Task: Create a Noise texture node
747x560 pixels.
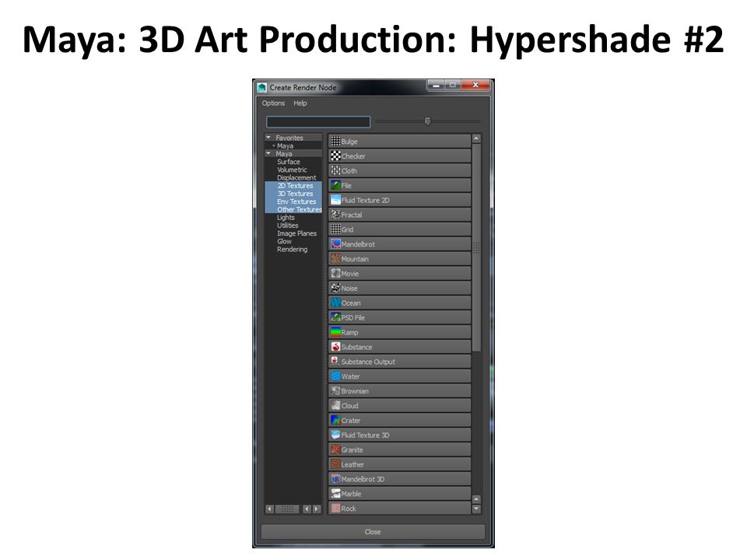Action: pos(399,289)
